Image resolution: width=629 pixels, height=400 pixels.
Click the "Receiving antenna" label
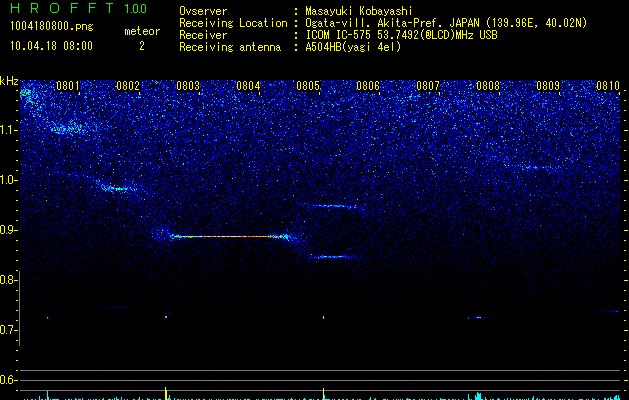coord(230,47)
